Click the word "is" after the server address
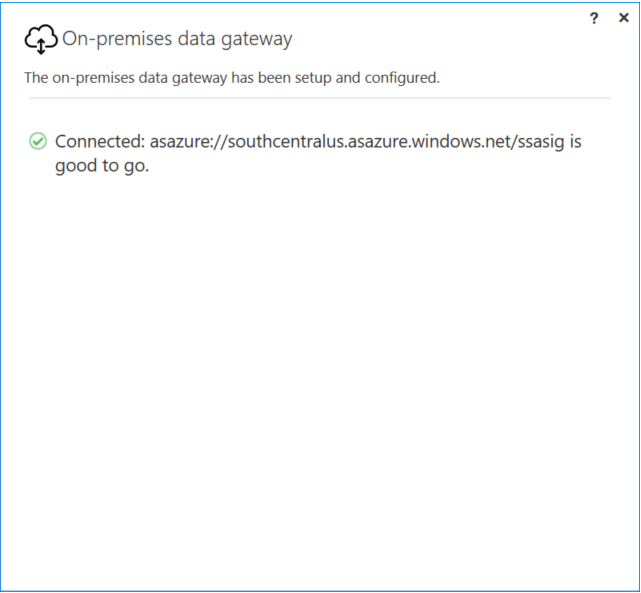The height and width of the screenshot is (593, 641). point(574,142)
